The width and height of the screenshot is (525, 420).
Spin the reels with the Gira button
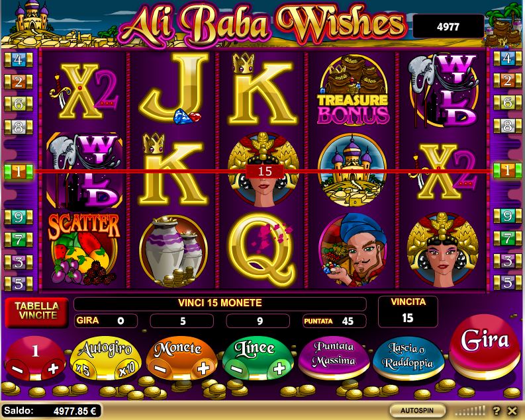pos(485,345)
